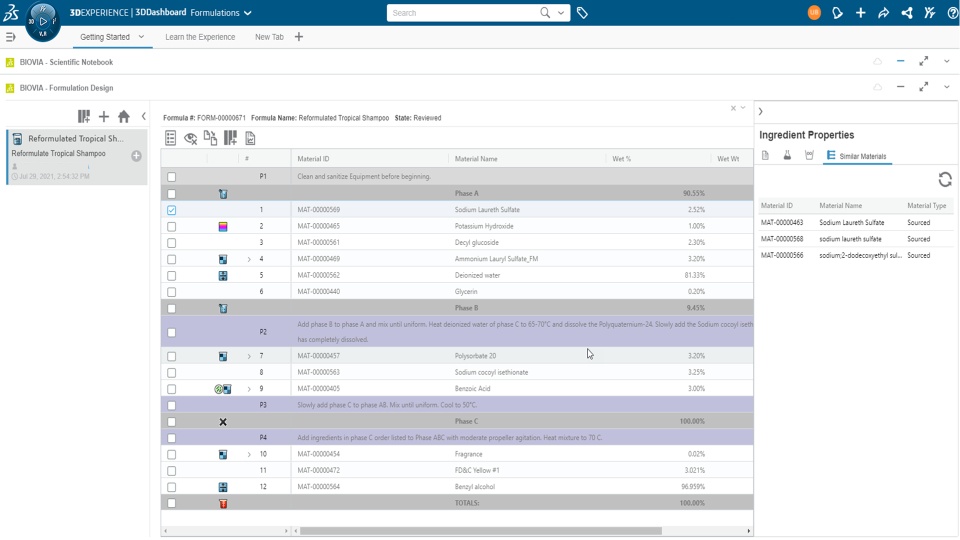Select the Similar Materials tab
The width and height of the screenshot is (960, 540).
[857, 156]
